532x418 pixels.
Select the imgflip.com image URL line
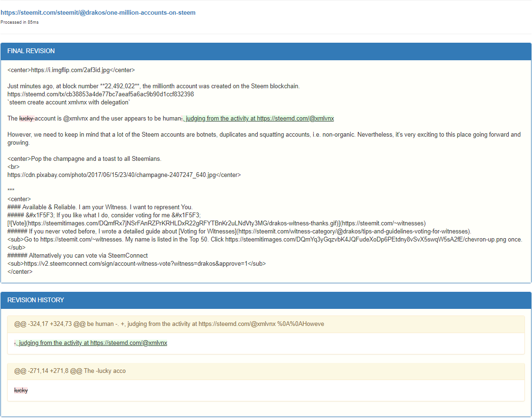[71, 70]
